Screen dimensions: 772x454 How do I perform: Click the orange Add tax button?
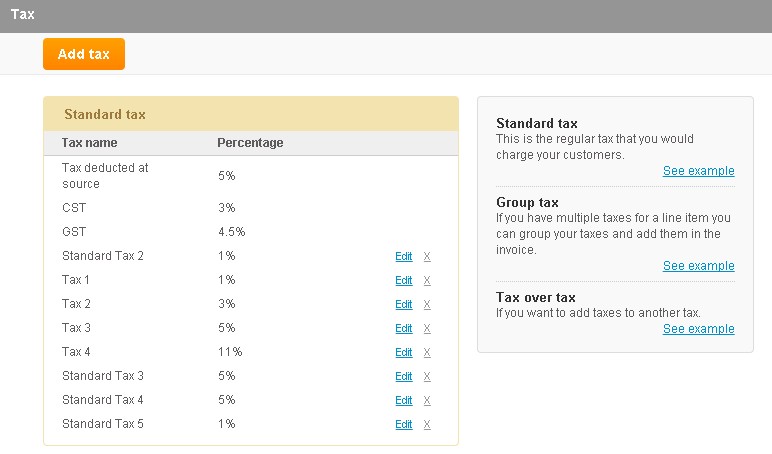(x=84, y=54)
